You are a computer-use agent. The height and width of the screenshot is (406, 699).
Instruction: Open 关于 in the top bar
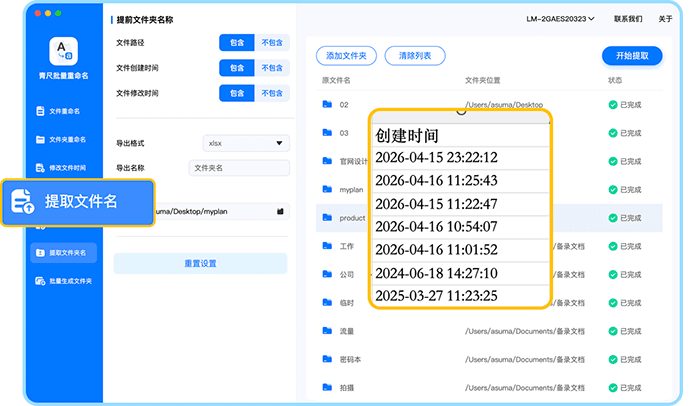[666, 18]
